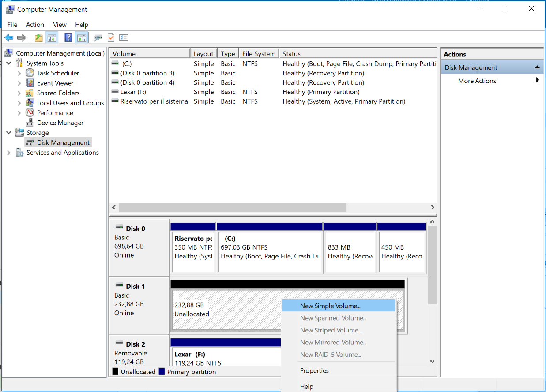Image resolution: width=546 pixels, height=392 pixels.
Task: Open the Action menu
Action: tap(35, 25)
